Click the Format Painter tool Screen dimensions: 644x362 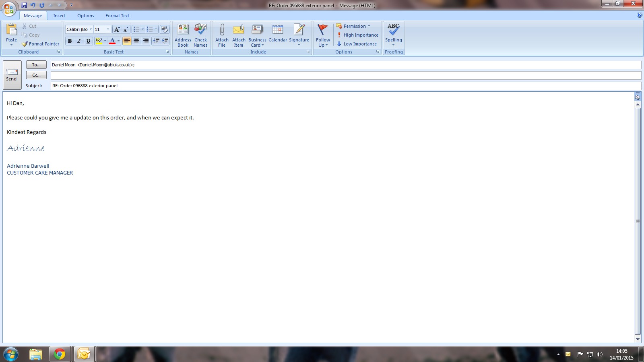[40, 44]
